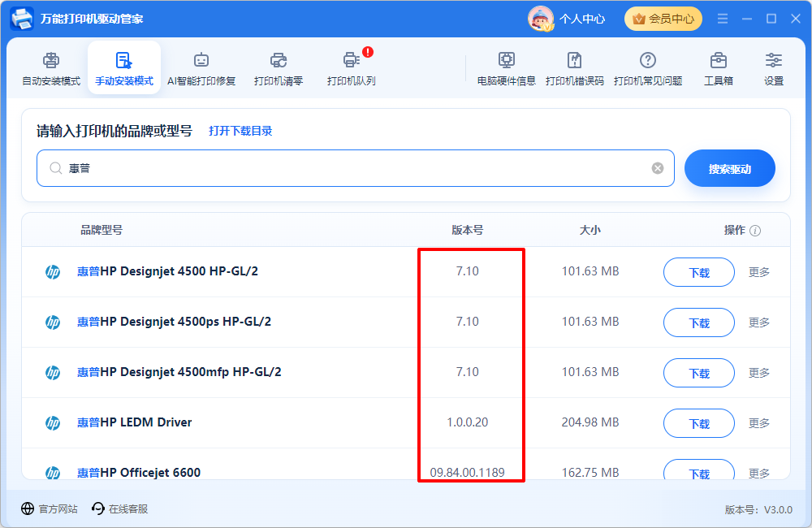This screenshot has height=528, width=812.
Task: Open 打印机清零 printer reset
Action: [x=279, y=68]
